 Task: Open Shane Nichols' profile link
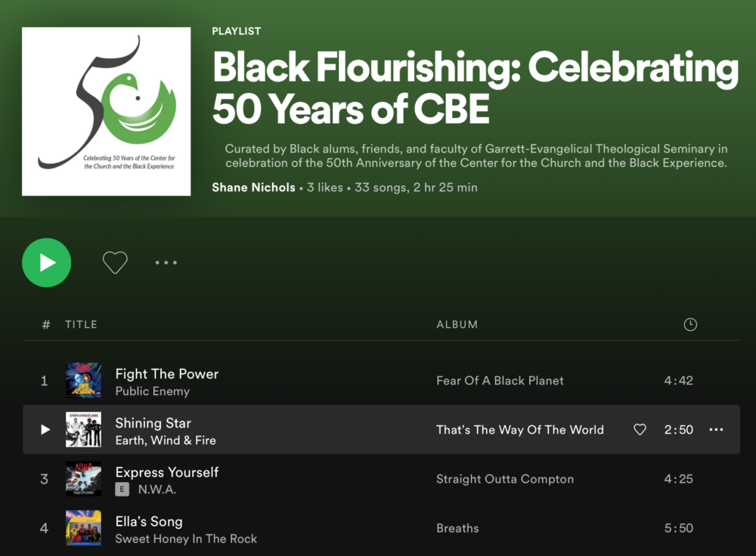pos(253,187)
